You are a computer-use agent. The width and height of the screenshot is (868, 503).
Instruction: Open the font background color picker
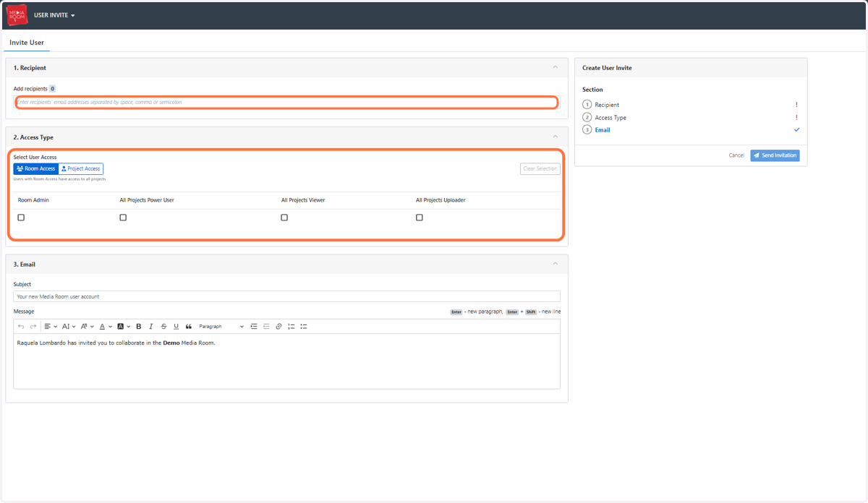click(x=124, y=327)
